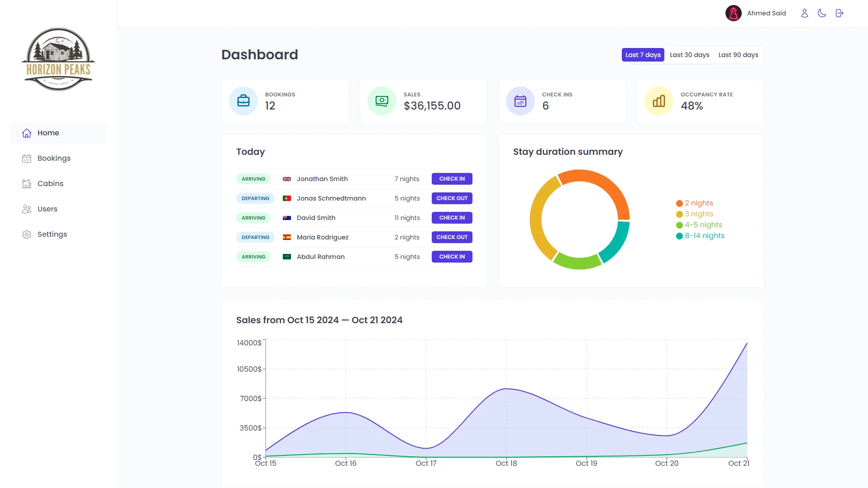Click the occupancy rate bar chart icon
Screen dimensions: 868x488
click(x=658, y=100)
